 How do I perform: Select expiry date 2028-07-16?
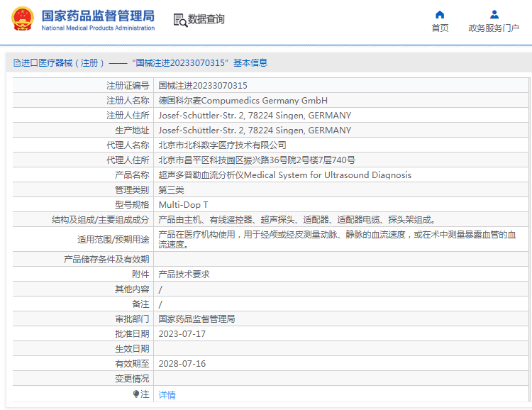tap(182, 363)
